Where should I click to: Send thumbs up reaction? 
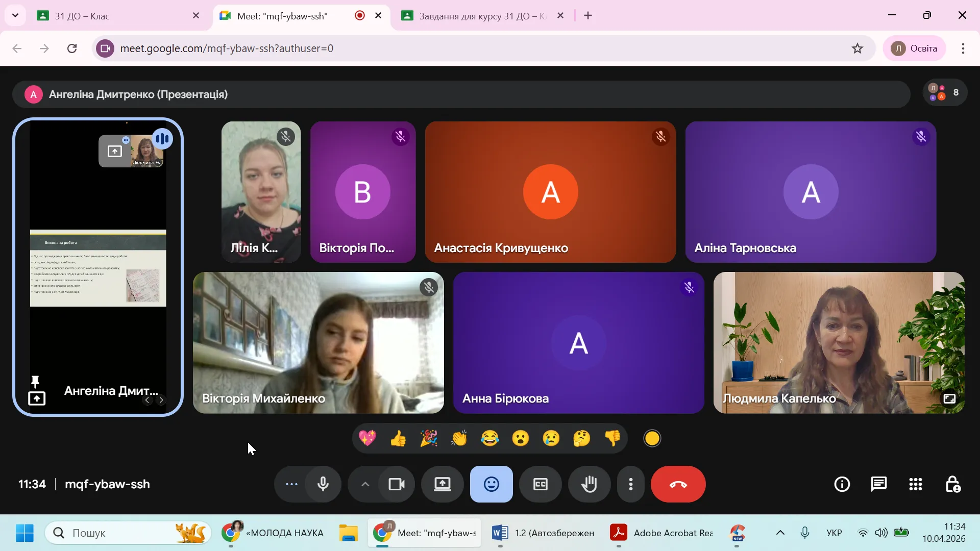tap(398, 438)
